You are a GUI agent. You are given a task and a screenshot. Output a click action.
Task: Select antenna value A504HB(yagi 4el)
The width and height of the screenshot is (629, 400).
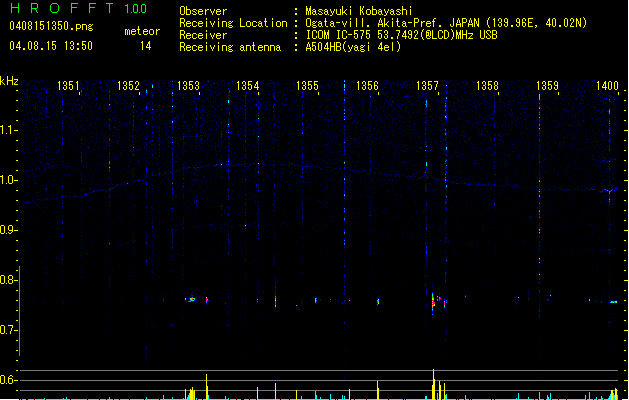click(x=353, y=47)
